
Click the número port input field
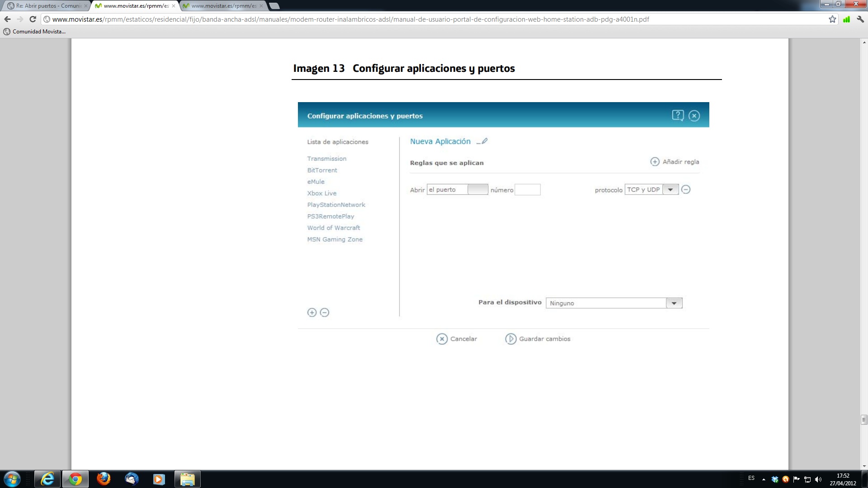(528, 190)
